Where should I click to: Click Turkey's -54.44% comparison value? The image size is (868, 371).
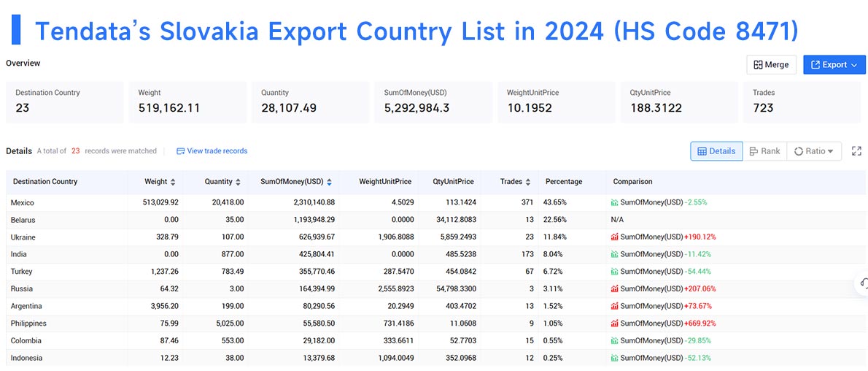pos(698,271)
